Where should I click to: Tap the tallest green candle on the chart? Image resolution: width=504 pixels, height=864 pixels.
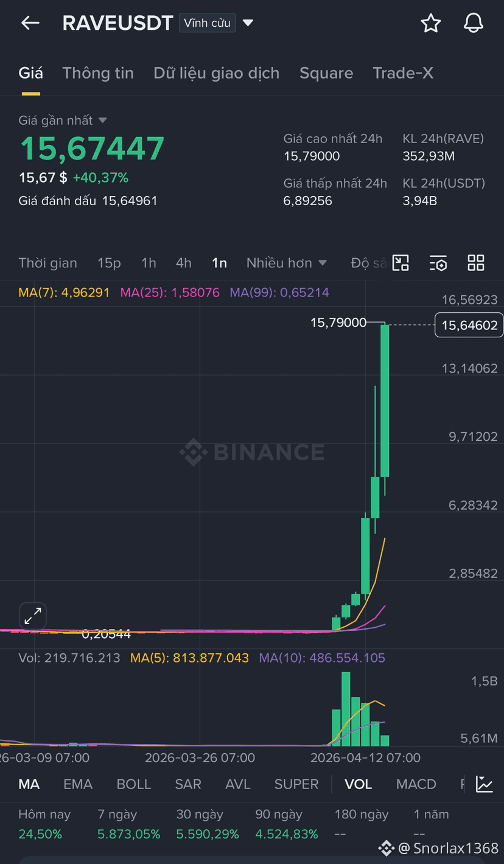[x=385, y=400]
